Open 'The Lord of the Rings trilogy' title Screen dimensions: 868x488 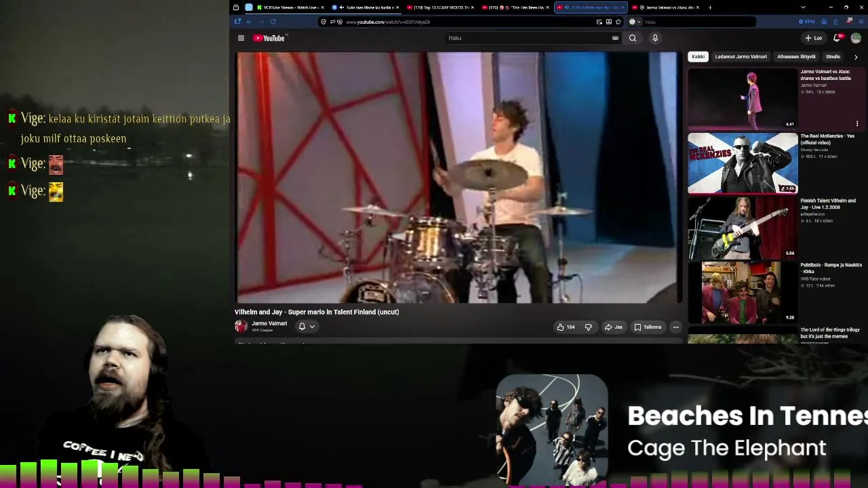[x=830, y=333]
